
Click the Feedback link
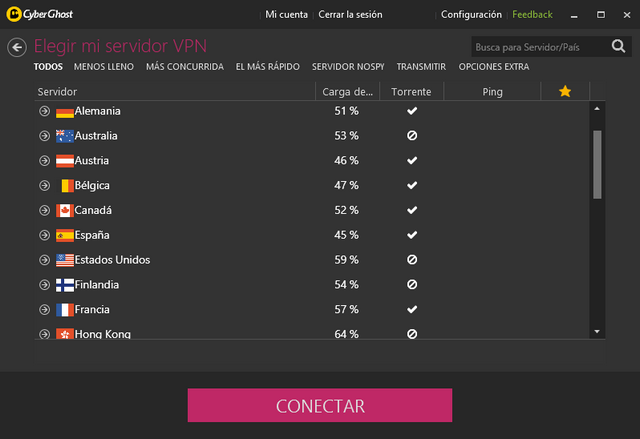coord(532,15)
